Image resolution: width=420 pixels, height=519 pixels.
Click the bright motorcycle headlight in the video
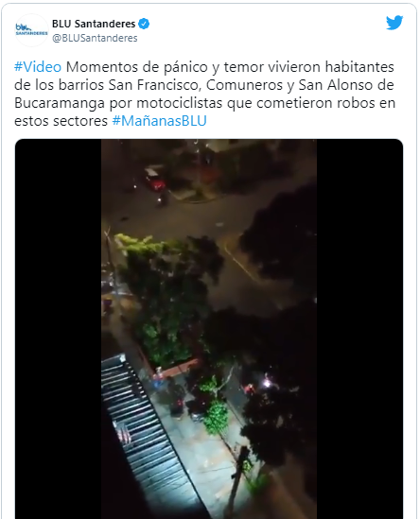point(267,383)
